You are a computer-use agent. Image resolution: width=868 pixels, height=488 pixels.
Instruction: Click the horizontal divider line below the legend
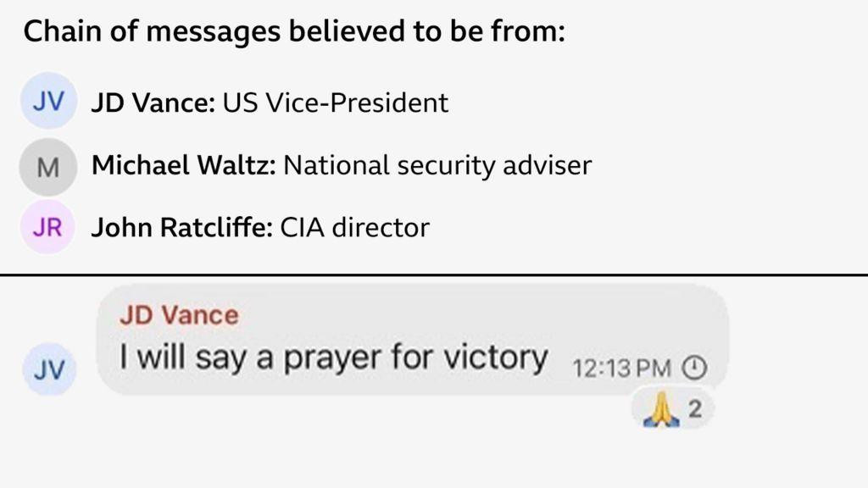tap(434, 274)
